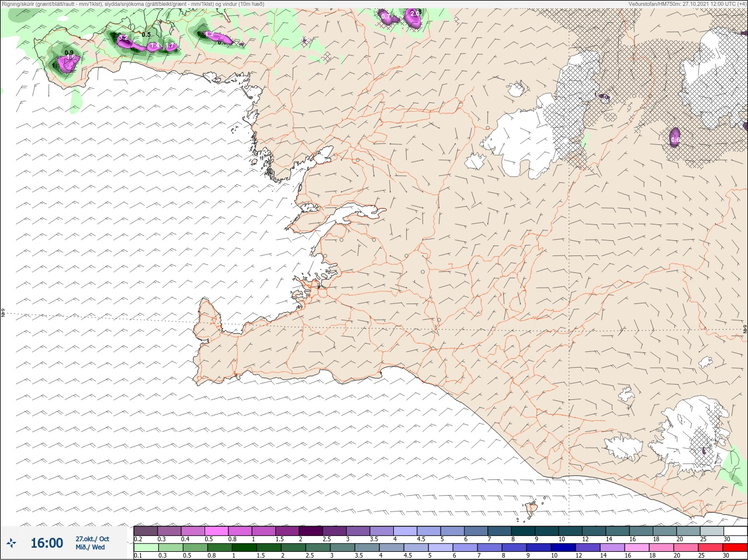Click the darkest purple swatch in upper legend row

click(311, 531)
